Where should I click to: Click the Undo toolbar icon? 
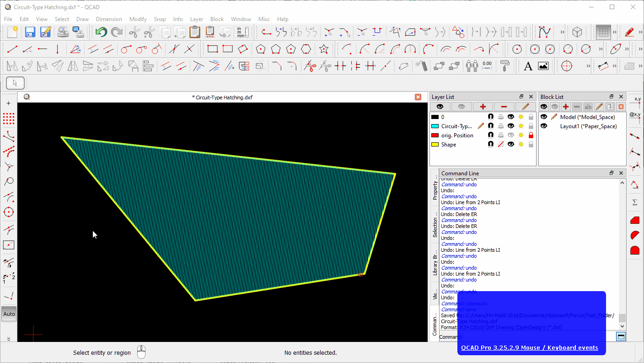tap(101, 32)
